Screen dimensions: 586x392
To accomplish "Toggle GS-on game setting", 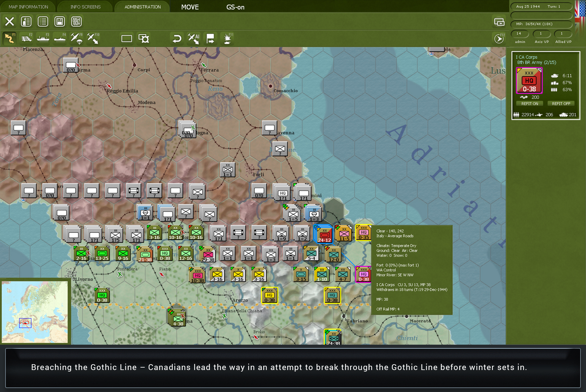I will [x=235, y=7].
